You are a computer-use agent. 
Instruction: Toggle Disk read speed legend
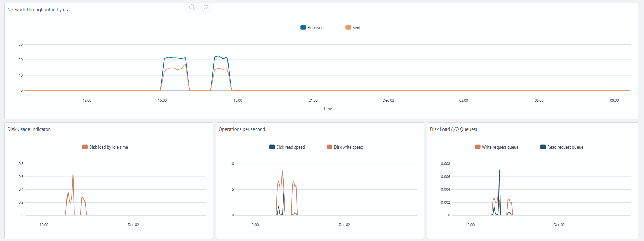point(287,147)
